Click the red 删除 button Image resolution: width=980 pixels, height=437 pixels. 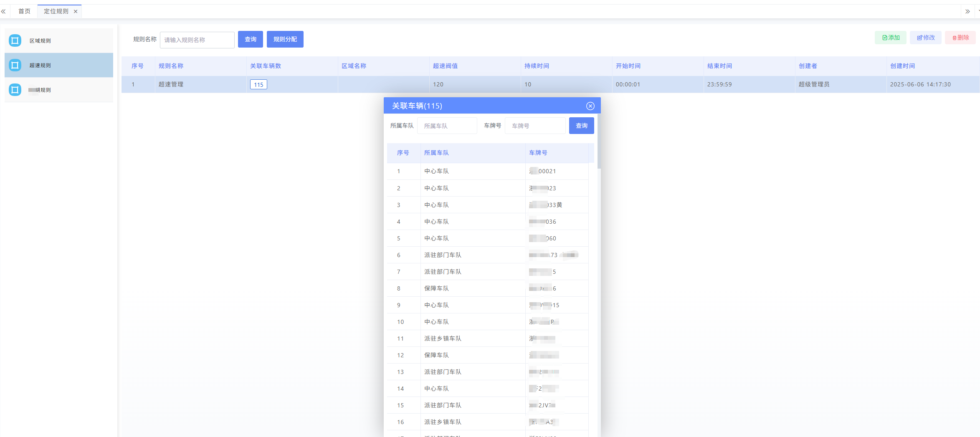(x=960, y=38)
